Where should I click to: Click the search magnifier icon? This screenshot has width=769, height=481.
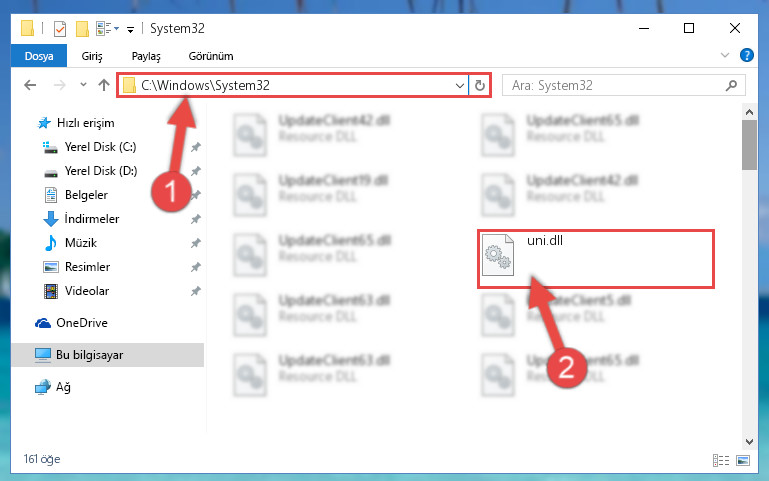coord(731,86)
